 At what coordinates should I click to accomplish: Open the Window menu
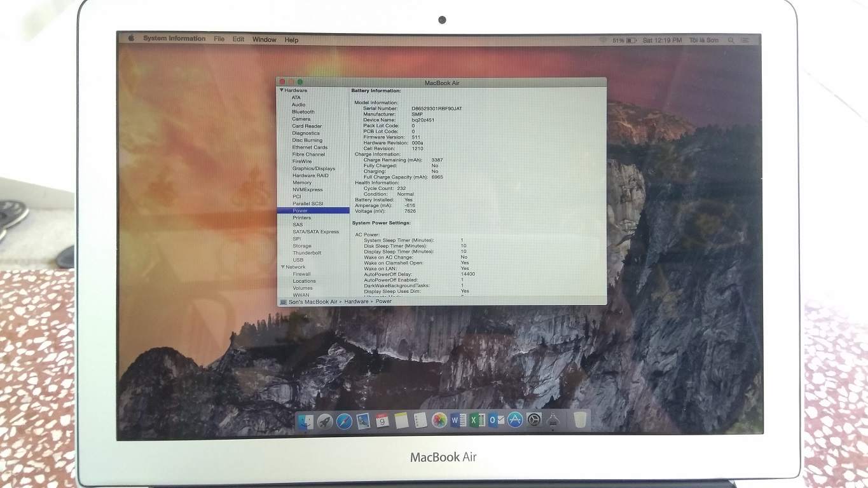tap(265, 39)
